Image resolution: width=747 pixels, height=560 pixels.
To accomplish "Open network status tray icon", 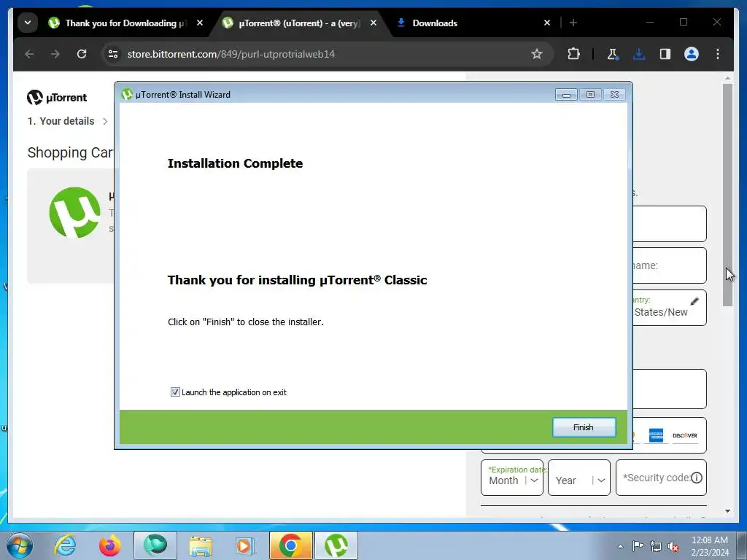I will click(x=656, y=546).
